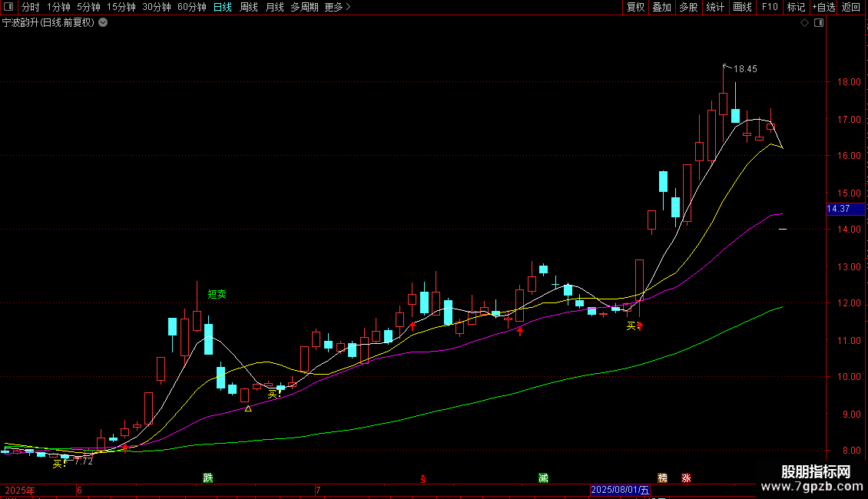
Task: Click the diamond icon above the chart
Action: (804, 23)
